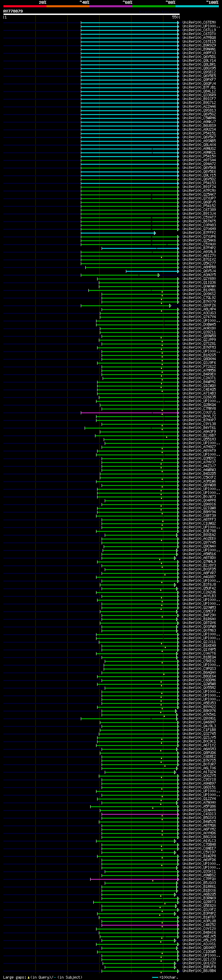Screen dimensions: 222x980
Task: Select the UniRef100_Q747V4 label
Action: pos(199,317)
